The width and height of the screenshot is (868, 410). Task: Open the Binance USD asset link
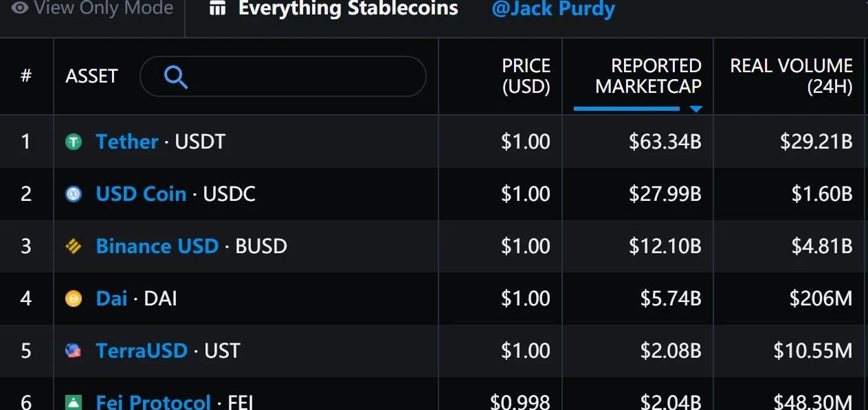tap(157, 246)
